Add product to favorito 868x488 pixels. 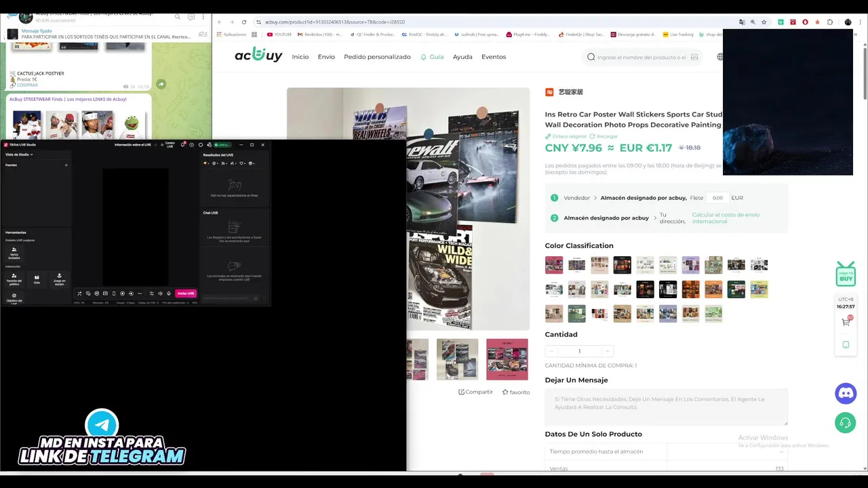516,392
